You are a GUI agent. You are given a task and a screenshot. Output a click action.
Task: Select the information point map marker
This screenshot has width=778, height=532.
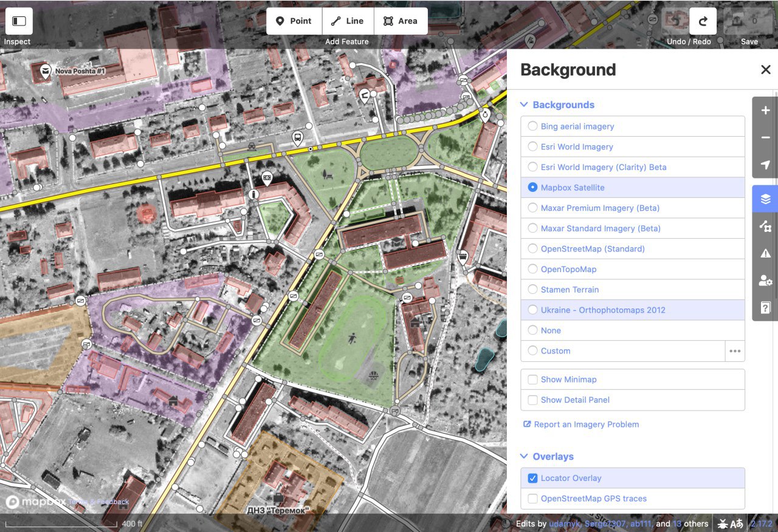(254, 194)
